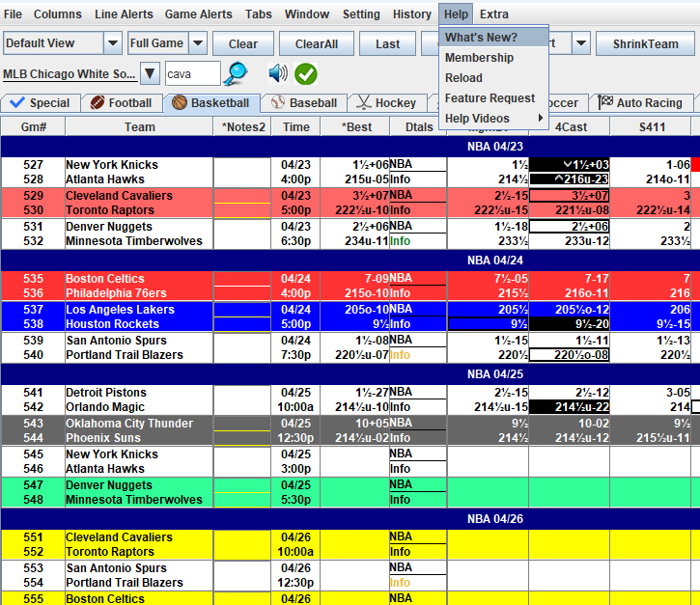Click the Team column header
700x605 pixels.
click(x=139, y=127)
